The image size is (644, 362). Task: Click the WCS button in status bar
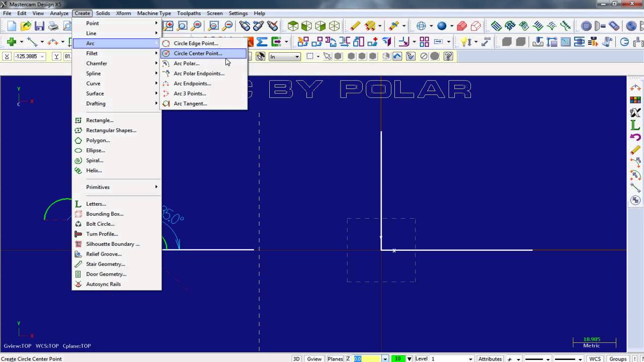point(595,358)
